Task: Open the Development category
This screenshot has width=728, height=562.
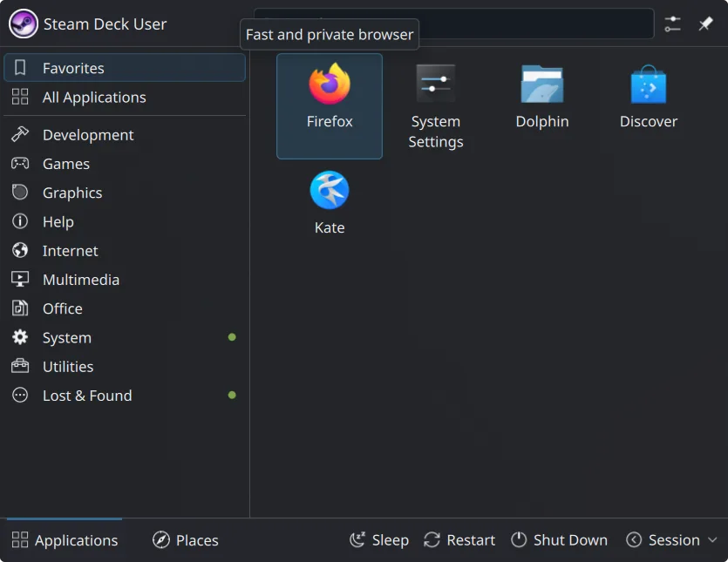Action: tap(125, 134)
